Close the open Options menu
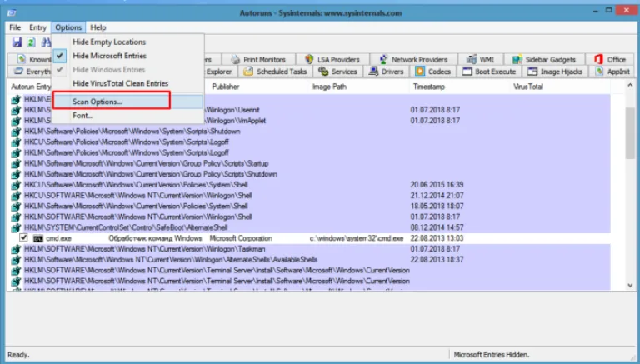 tap(68, 27)
